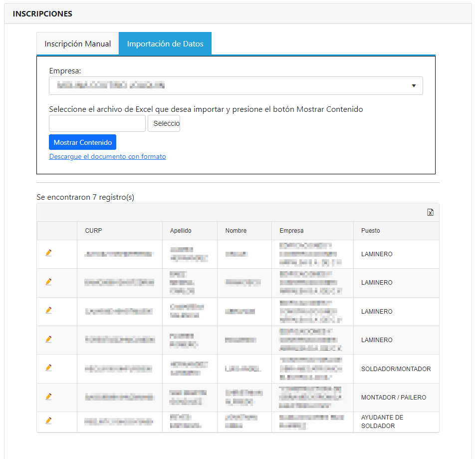The width and height of the screenshot is (476, 459).
Task: Click the Puesto column header
Action: (370, 231)
